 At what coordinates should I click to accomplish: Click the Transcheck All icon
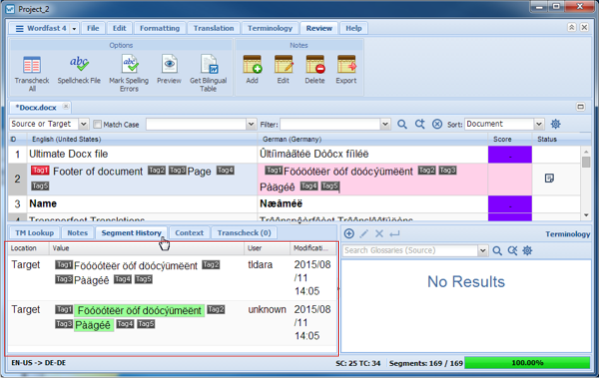(x=32, y=65)
